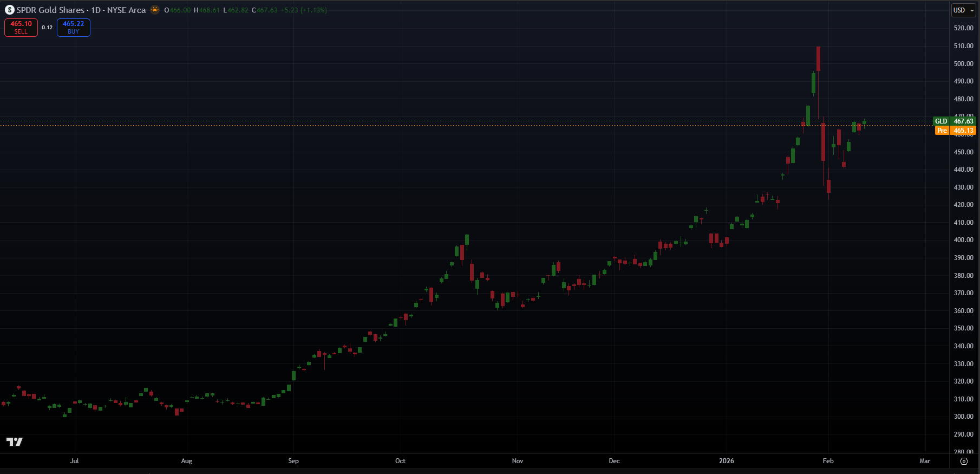Click the 520.00 price axis label
The image size is (980, 474).
click(964, 28)
